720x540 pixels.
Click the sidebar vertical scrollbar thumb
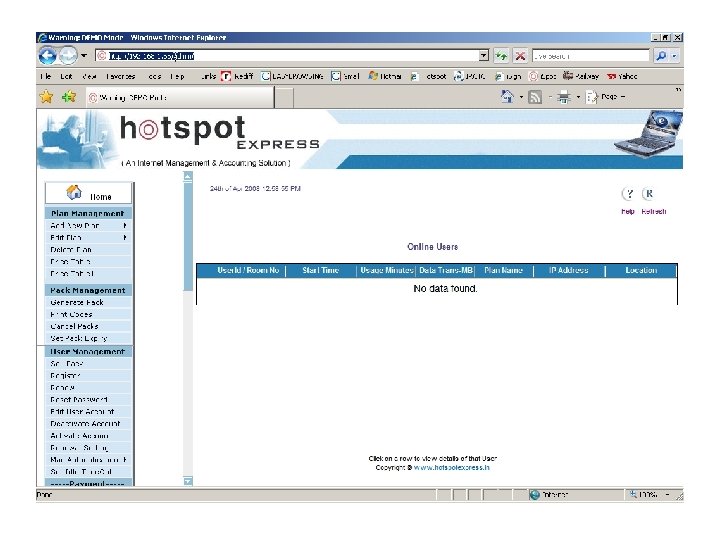tap(188, 236)
